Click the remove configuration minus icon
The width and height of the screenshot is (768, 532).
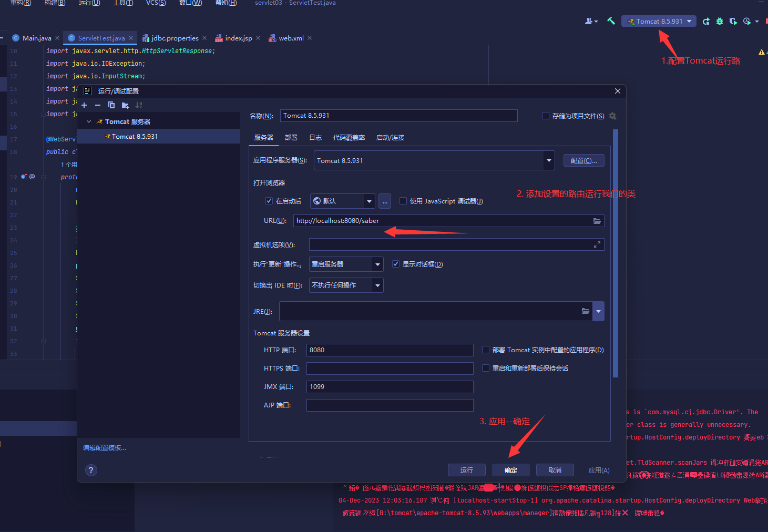(x=97, y=105)
